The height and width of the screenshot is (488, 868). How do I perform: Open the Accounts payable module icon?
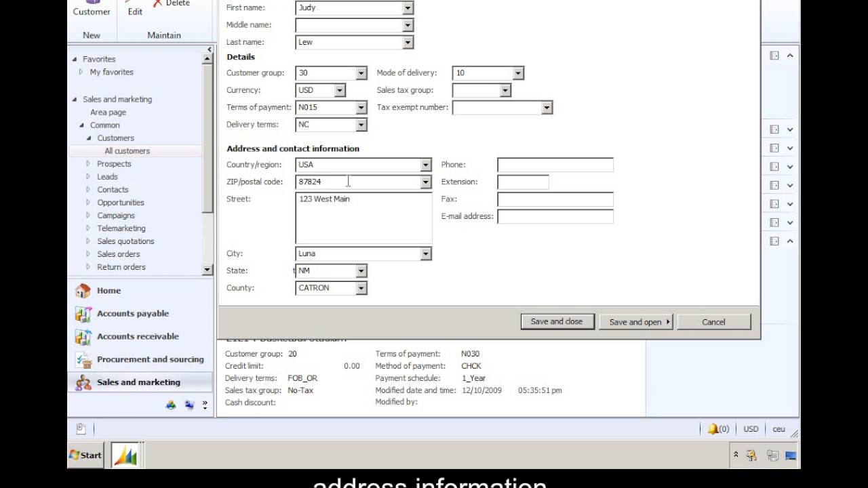(83, 314)
